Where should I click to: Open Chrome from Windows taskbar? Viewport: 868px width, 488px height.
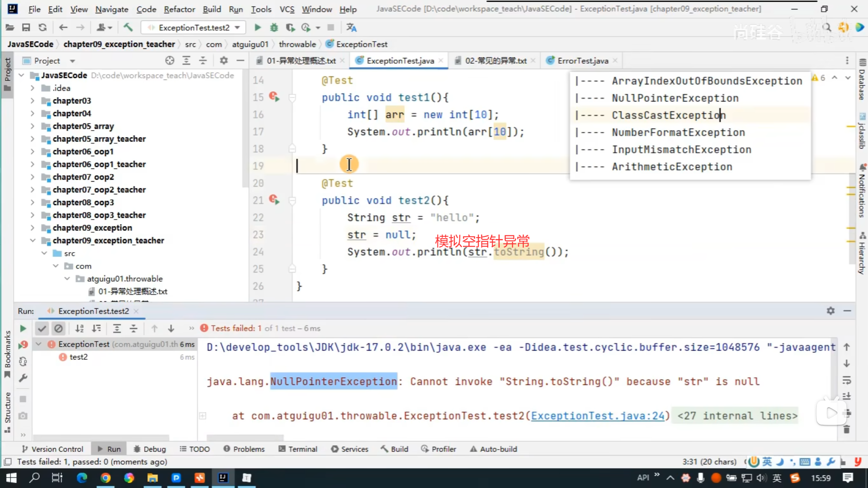click(x=105, y=478)
